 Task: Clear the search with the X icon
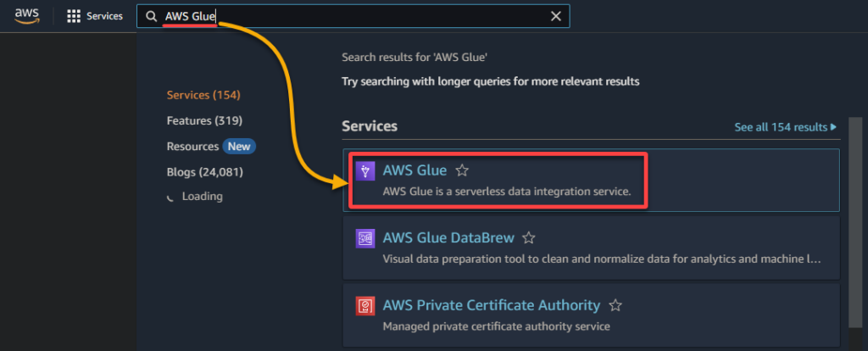556,16
